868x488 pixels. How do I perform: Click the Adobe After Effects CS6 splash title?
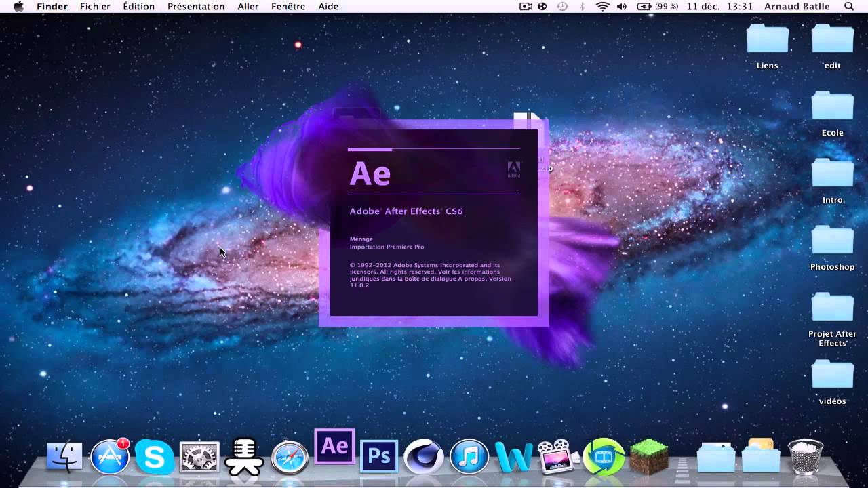pyautogui.click(x=406, y=211)
